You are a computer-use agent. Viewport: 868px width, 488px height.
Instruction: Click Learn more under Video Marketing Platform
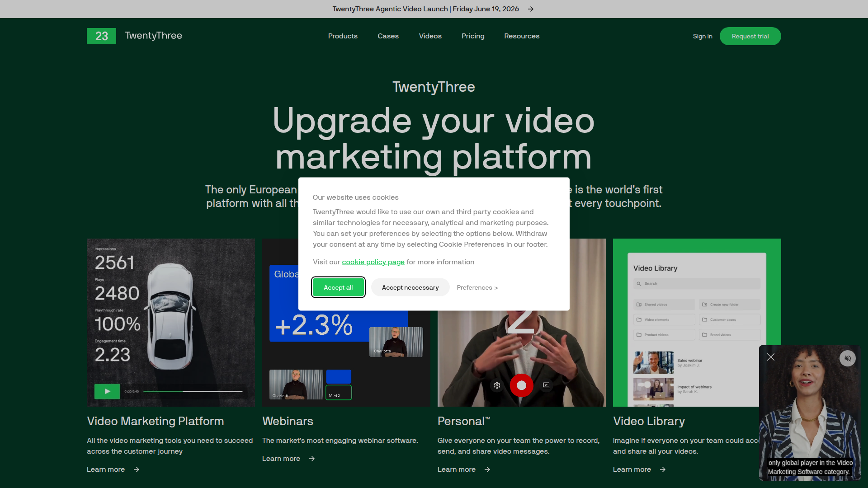[106, 469]
